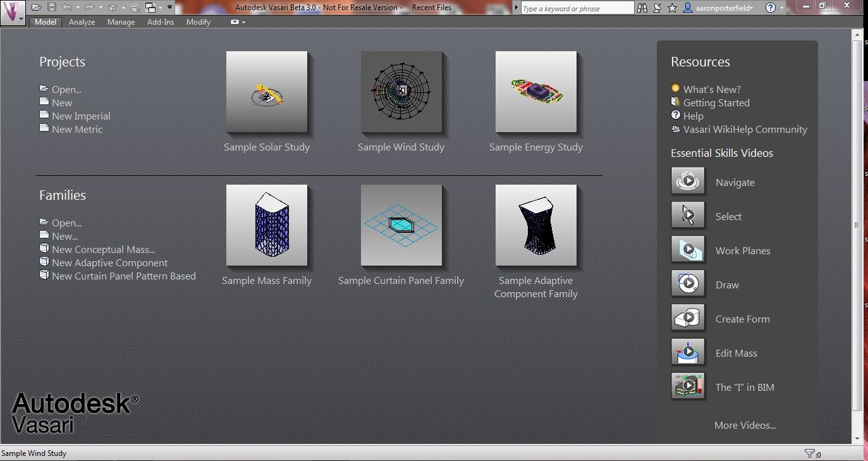This screenshot has height=461, width=868.
Task: Switch to the Modify ribbon tab
Action: click(199, 22)
